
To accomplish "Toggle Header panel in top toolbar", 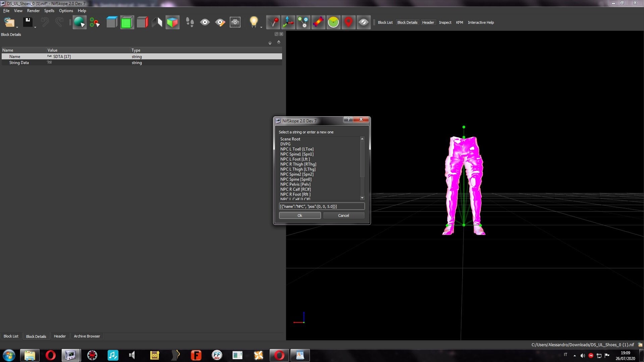I will 428,22.
